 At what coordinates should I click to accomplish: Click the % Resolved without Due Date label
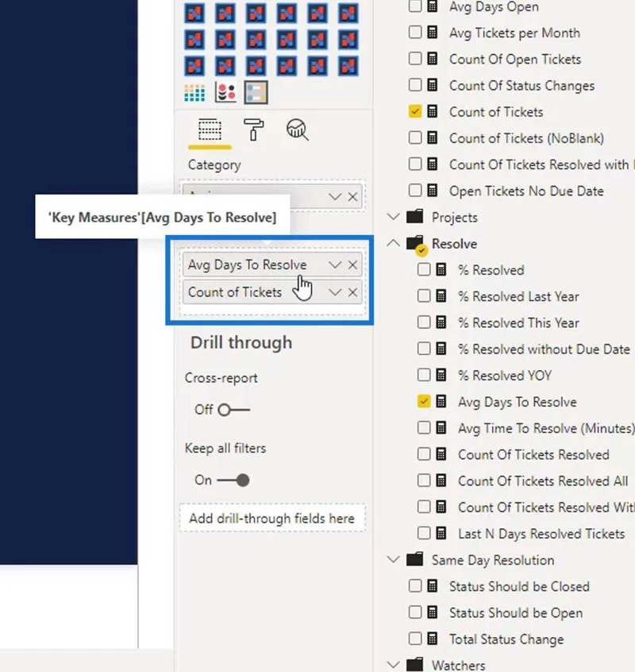544,349
